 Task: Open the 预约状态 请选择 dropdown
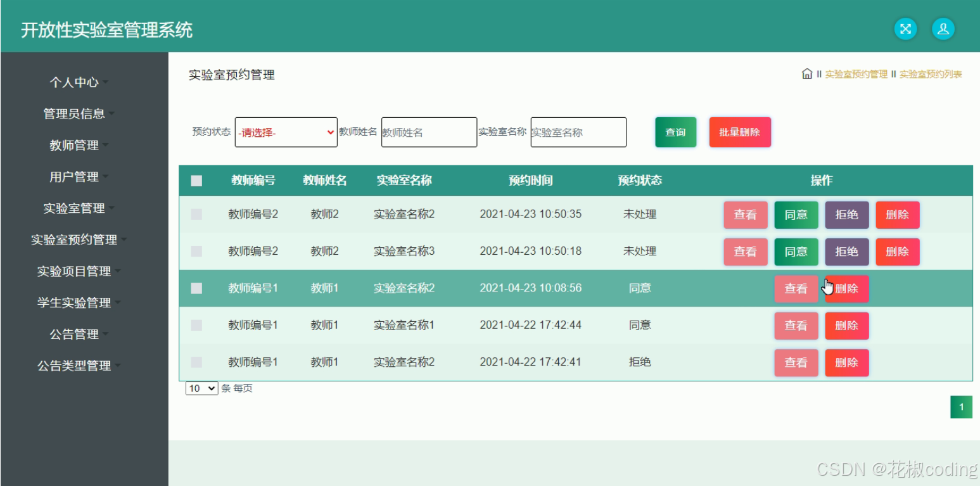point(286,132)
